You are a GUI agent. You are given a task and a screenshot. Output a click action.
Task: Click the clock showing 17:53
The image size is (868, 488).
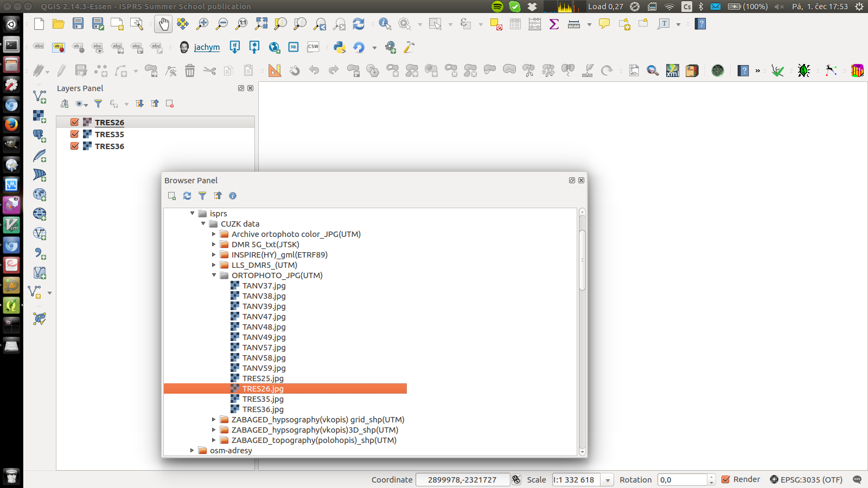[x=820, y=7]
